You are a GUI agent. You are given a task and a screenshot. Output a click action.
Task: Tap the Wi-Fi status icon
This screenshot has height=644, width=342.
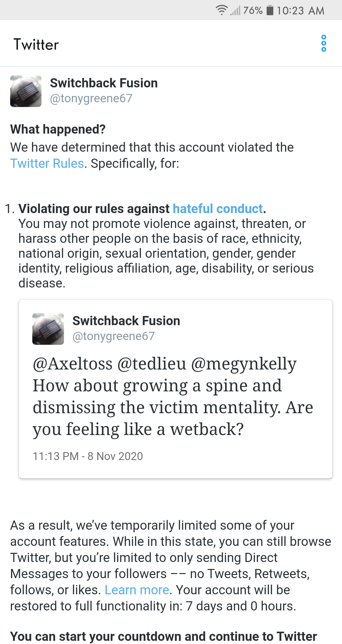222,10
